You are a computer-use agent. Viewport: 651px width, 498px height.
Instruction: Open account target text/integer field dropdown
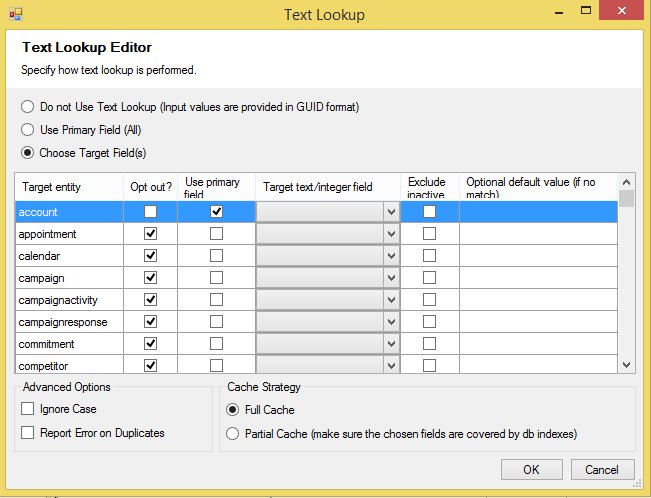(391, 212)
